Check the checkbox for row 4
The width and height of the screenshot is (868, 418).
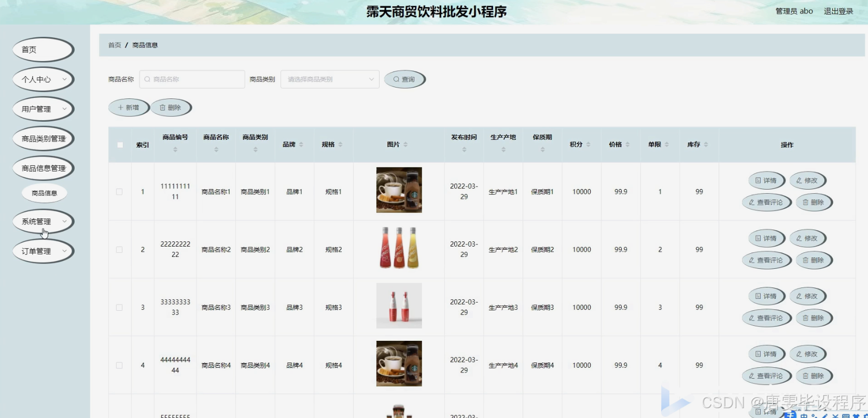(119, 365)
